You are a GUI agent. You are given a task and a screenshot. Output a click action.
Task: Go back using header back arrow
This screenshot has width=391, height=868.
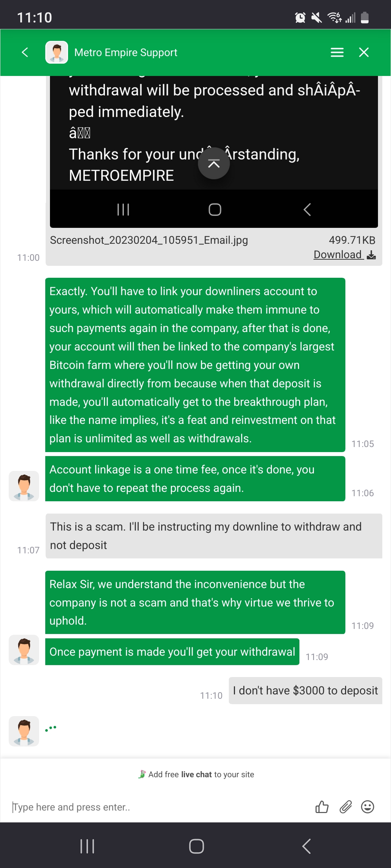(25, 52)
